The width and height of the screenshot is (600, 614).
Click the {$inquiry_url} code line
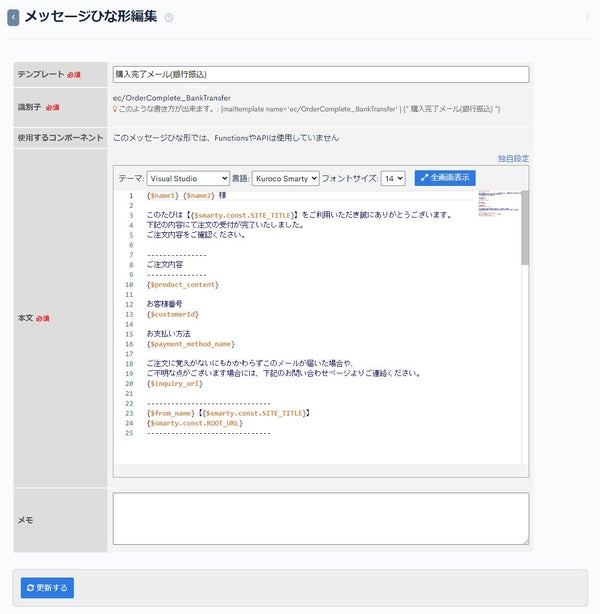(175, 384)
